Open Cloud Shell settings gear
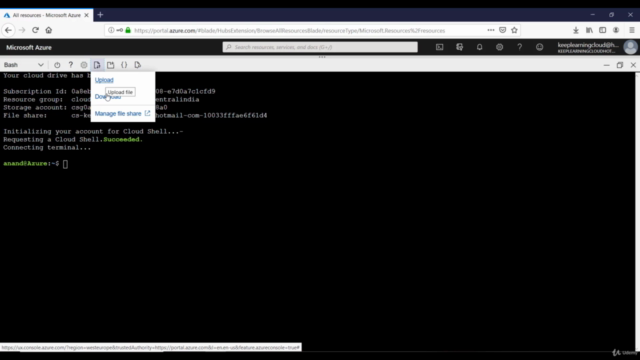This screenshot has width=640, height=360. pyautogui.click(x=84, y=65)
